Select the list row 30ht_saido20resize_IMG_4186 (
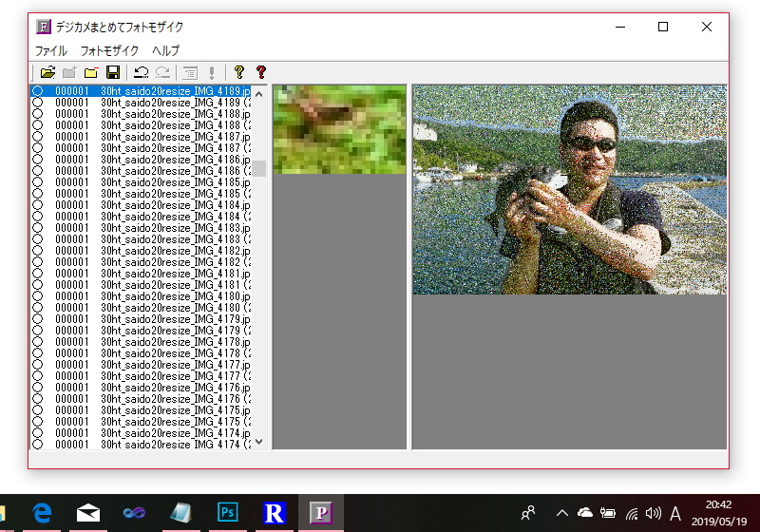 (141, 171)
